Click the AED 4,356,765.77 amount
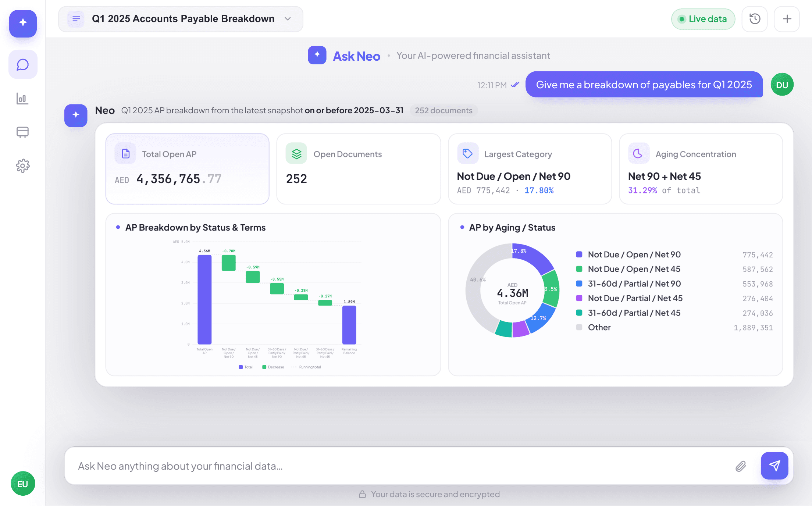This screenshot has height=506, width=812. click(x=168, y=179)
